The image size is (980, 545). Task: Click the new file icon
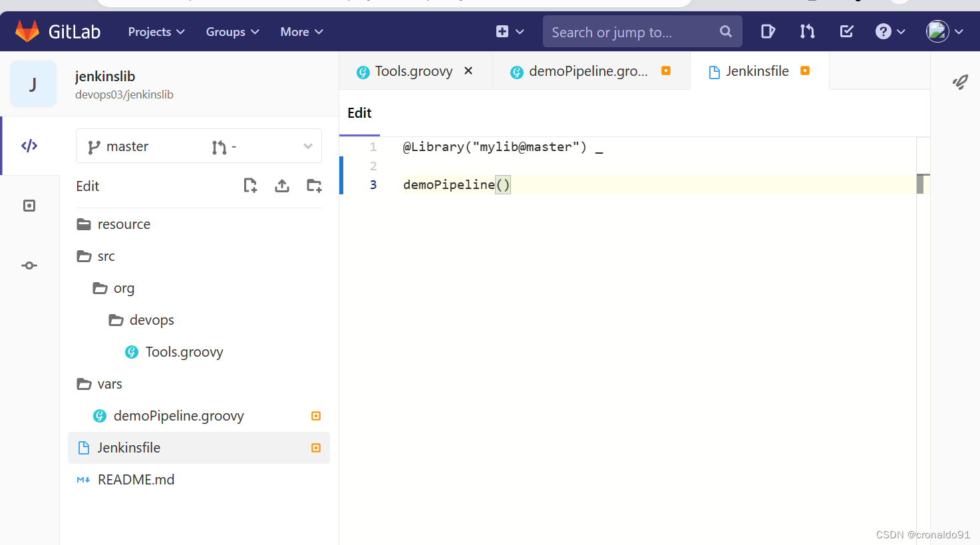click(250, 186)
